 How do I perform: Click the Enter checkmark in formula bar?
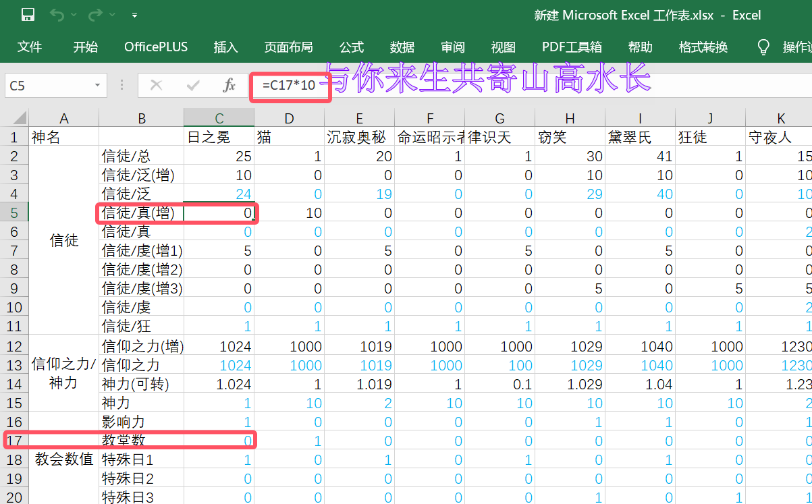193,85
